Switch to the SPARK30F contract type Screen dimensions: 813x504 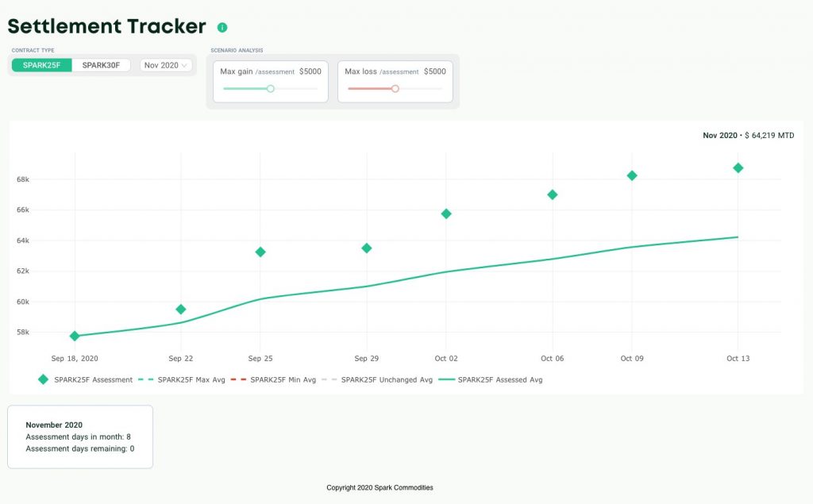pos(101,65)
